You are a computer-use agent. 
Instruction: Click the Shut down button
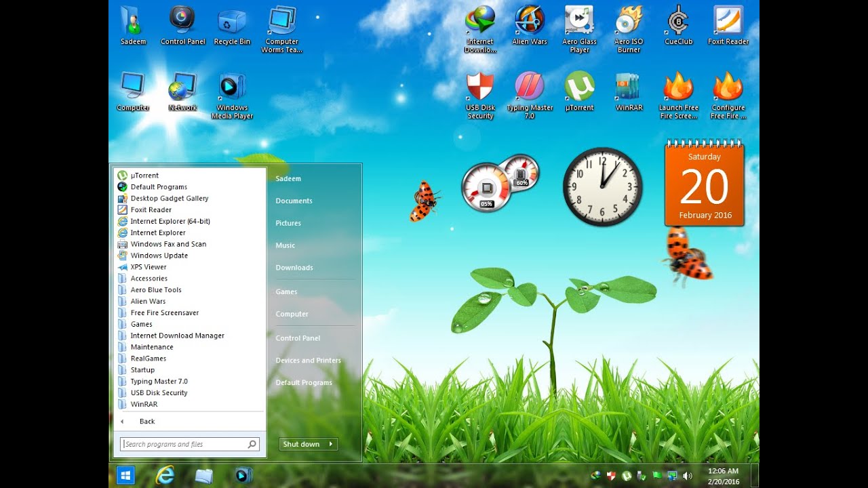point(302,444)
